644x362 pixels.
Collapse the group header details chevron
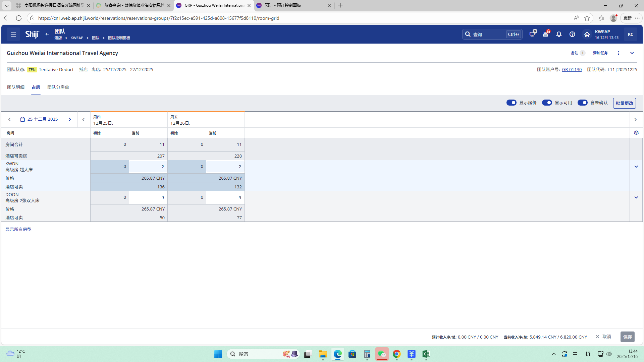[x=632, y=53]
